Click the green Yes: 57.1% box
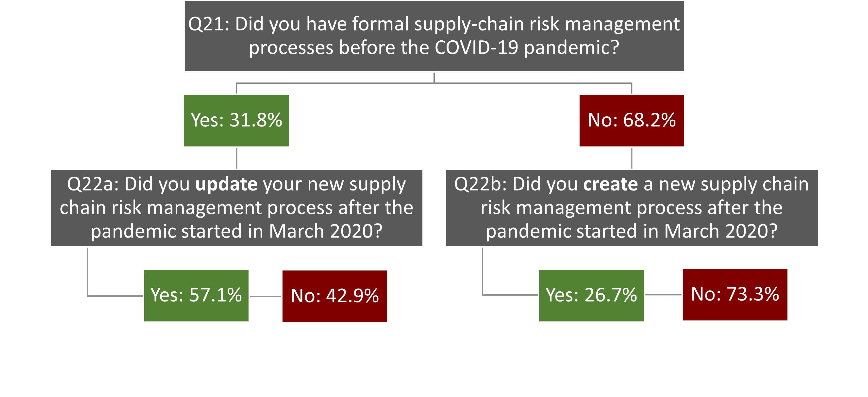 point(196,296)
